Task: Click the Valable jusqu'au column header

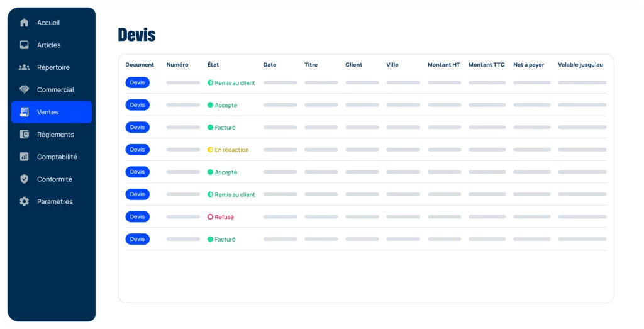Action: click(x=580, y=65)
